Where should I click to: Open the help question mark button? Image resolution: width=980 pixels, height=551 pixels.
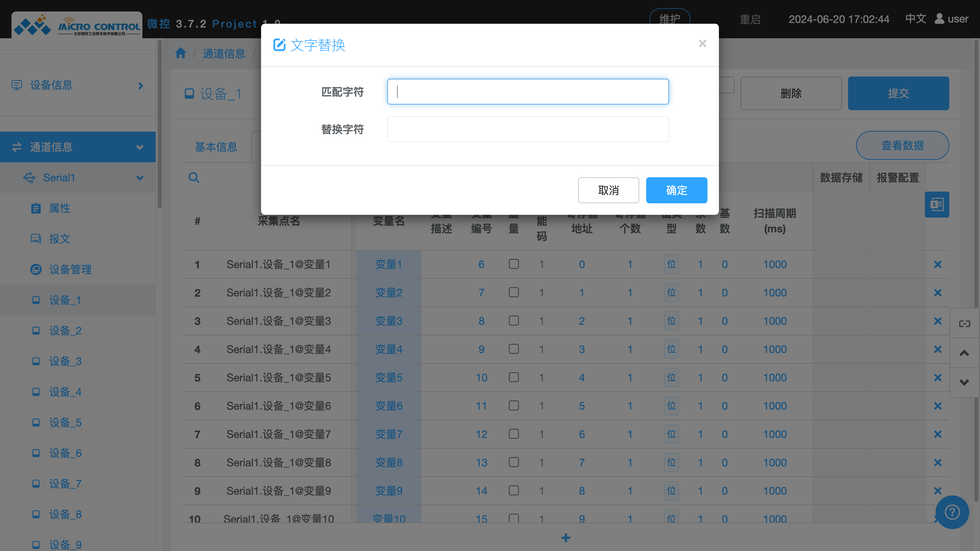[952, 512]
